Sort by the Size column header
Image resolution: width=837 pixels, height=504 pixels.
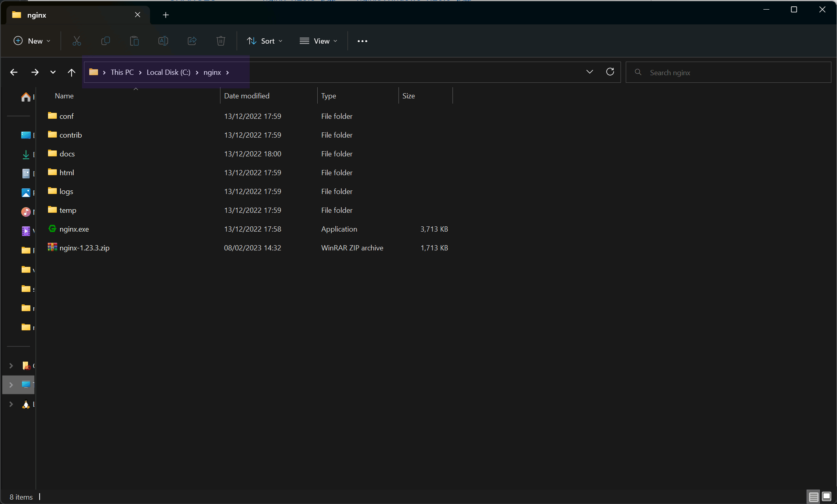point(408,96)
